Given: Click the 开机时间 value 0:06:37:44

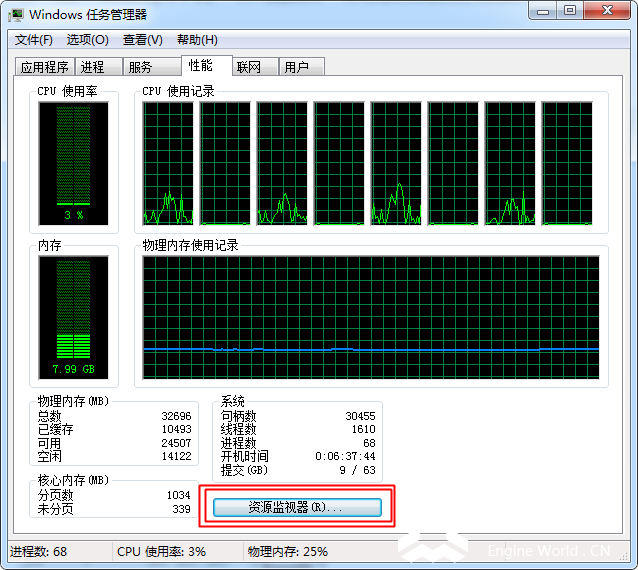Looking at the screenshot, I should (345, 456).
